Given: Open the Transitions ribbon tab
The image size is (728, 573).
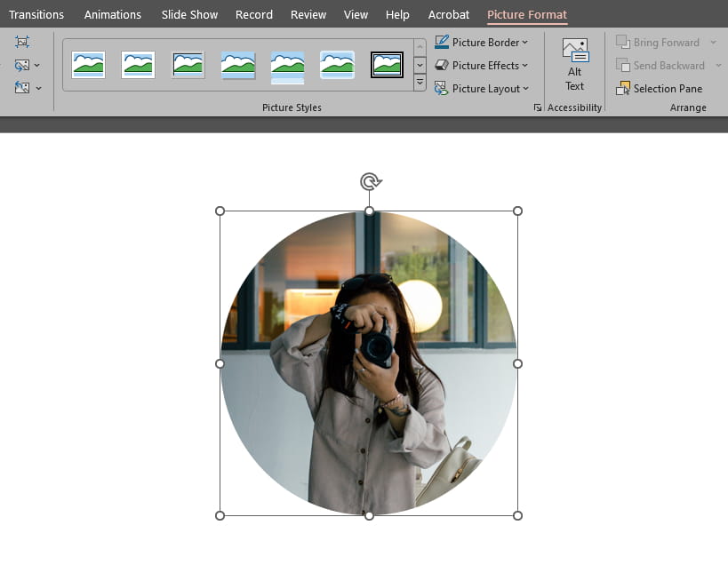Looking at the screenshot, I should point(36,15).
